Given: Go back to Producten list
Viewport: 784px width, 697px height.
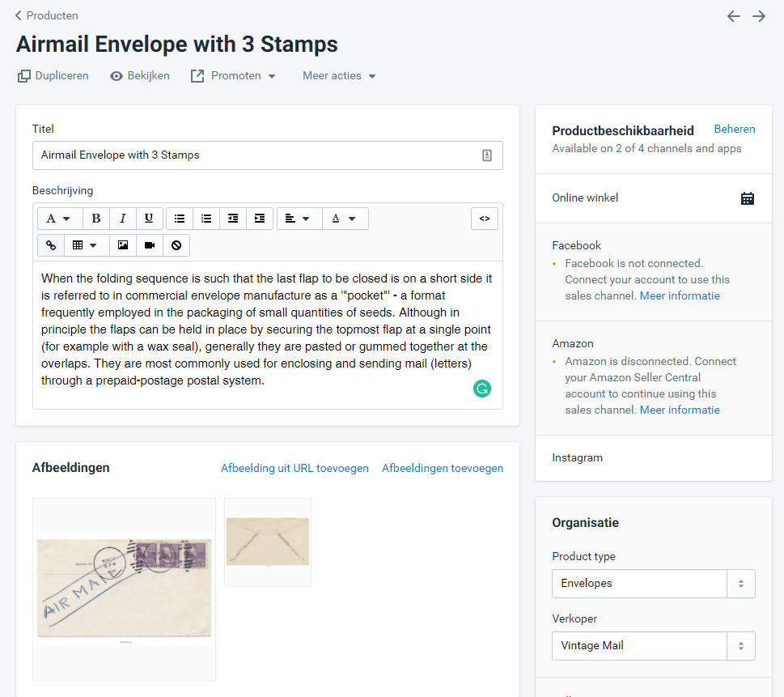Looking at the screenshot, I should click(x=46, y=15).
